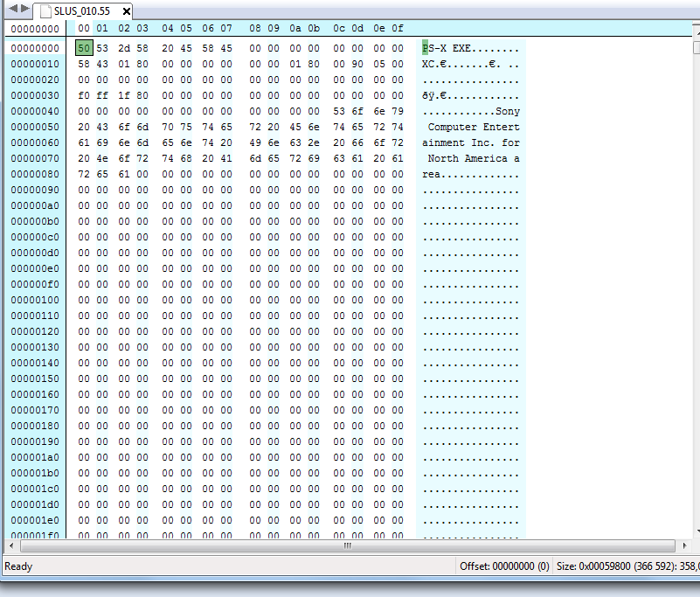Click row offset 000001a0
This screenshot has height=597, width=700.
point(35,458)
